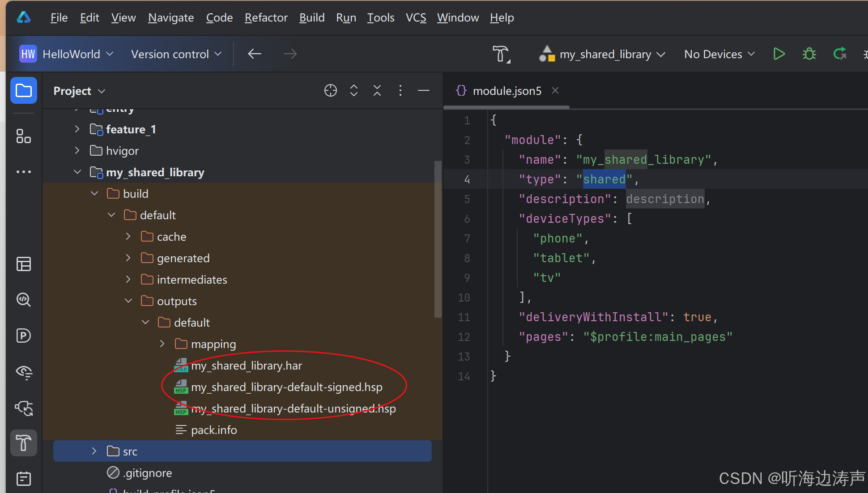Expand the intermediates folder
This screenshot has height=493, width=868.
click(128, 280)
